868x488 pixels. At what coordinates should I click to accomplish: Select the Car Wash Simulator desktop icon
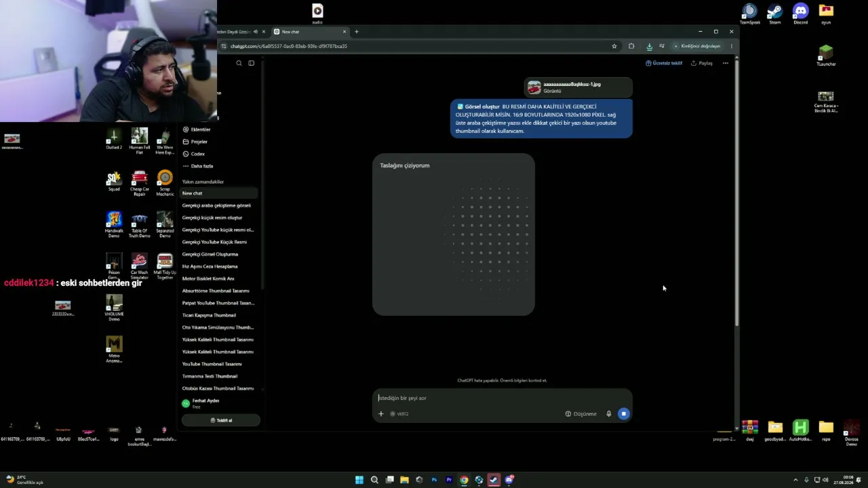(x=139, y=266)
